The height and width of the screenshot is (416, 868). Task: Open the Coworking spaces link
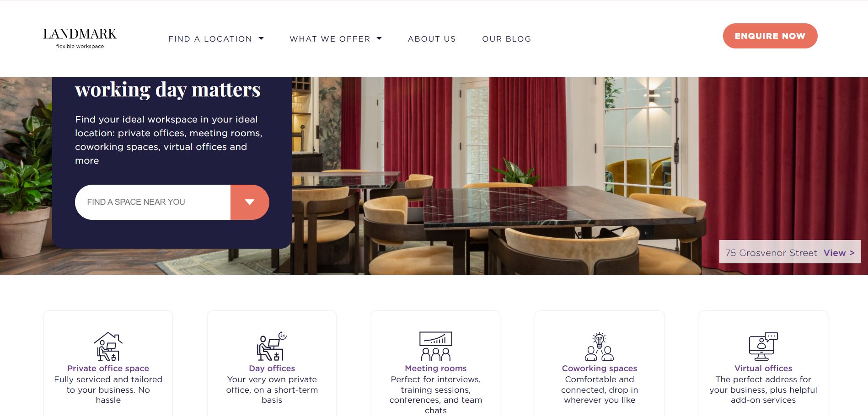click(x=599, y=368)
